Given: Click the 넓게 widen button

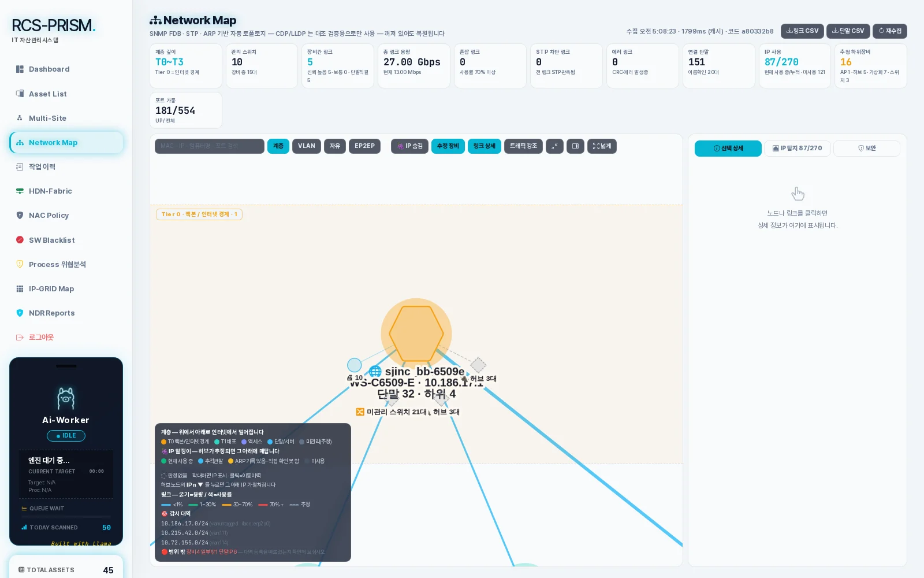Looking at the screenshot, I should 602,146.
